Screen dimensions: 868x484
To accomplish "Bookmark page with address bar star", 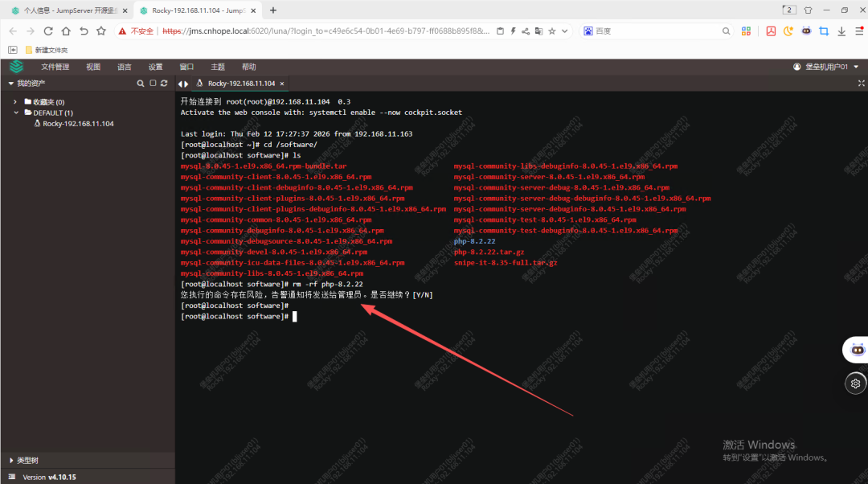I will pos(552,31).
